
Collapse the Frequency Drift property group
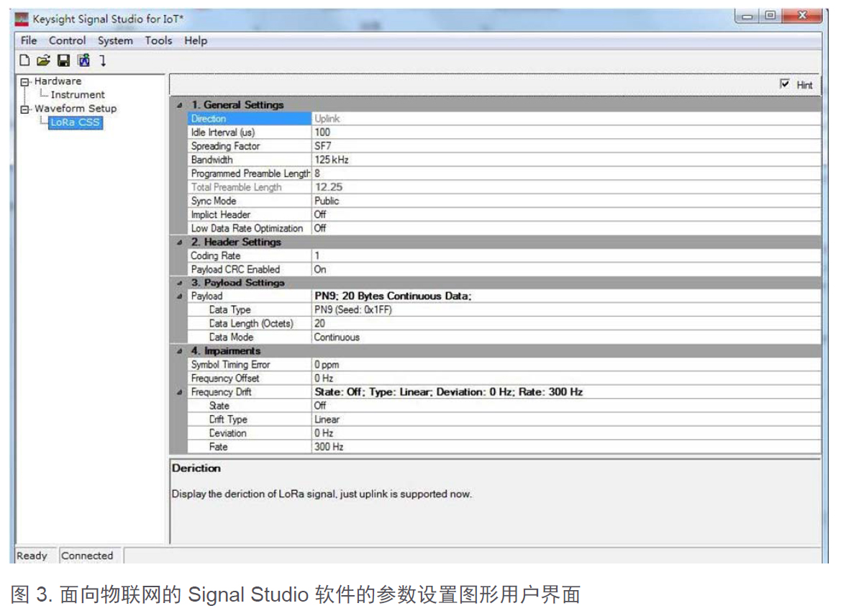[180, 392]
